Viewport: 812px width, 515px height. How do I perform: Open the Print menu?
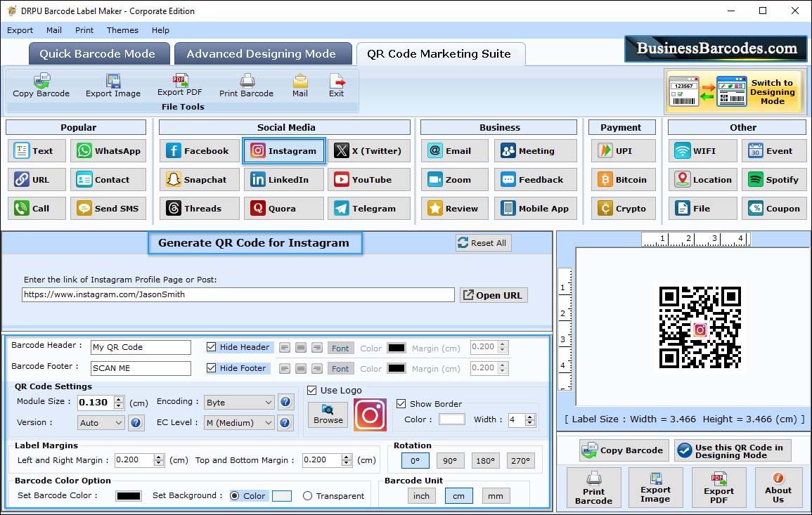pyautogui.click(x=84, y=30)
